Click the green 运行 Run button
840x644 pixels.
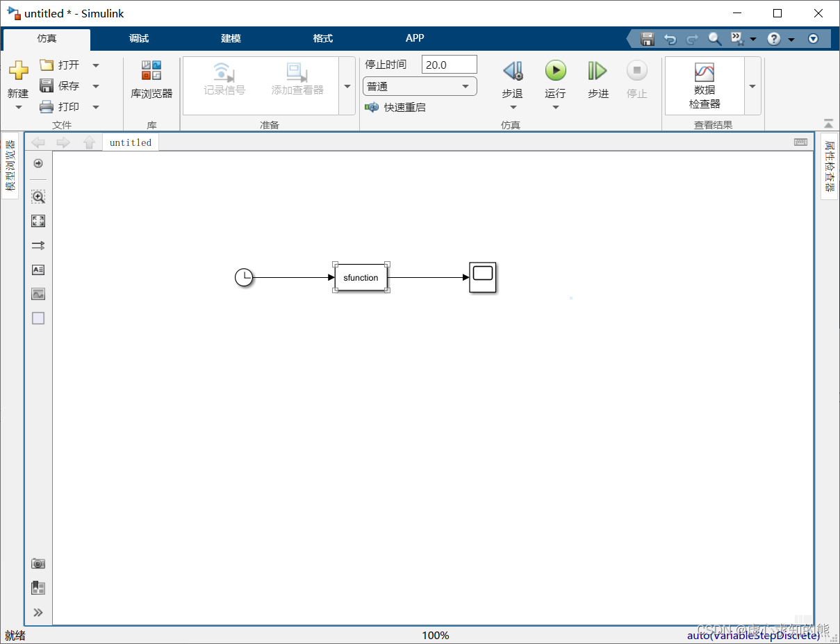(555, 79)
